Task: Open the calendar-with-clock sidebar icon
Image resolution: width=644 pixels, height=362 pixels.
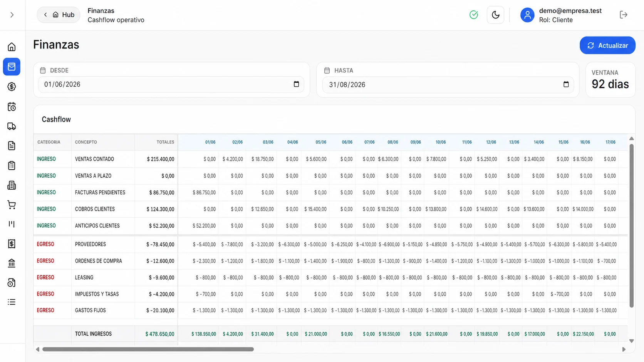Action: point(12,107)
